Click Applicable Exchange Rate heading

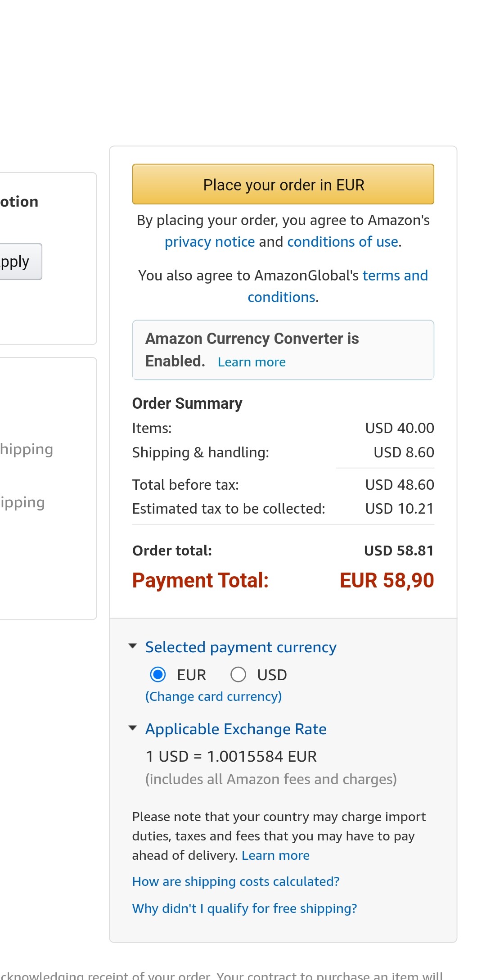coord(236,729)
